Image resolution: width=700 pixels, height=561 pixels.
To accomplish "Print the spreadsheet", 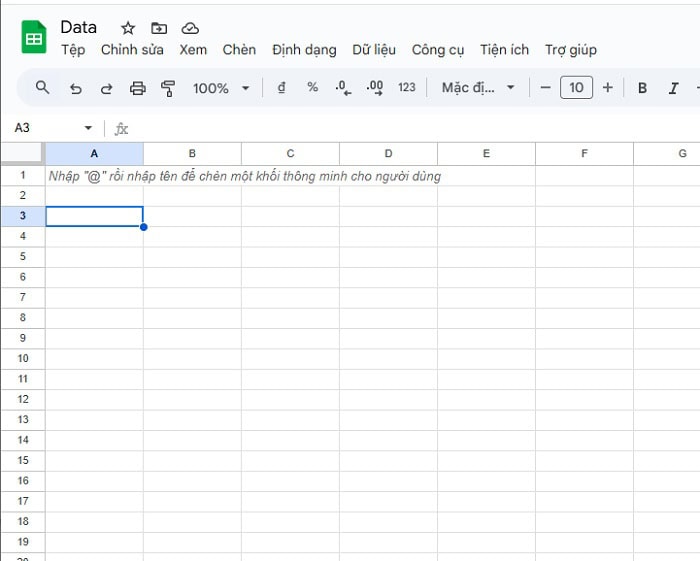I will click(x=138, y=88).
